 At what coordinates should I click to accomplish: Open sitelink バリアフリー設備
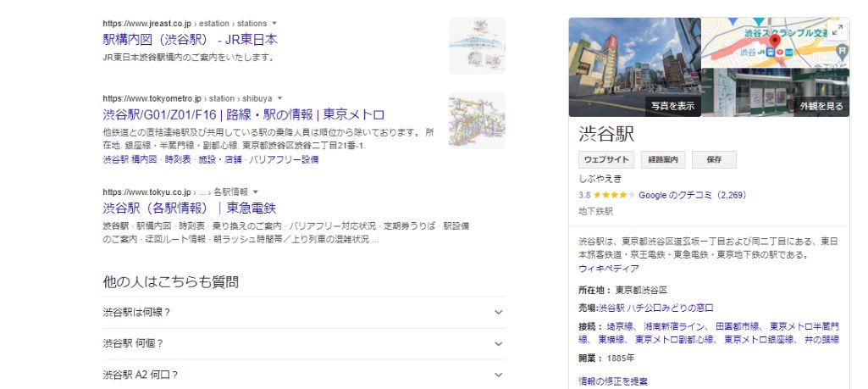[x=284, y=159]
